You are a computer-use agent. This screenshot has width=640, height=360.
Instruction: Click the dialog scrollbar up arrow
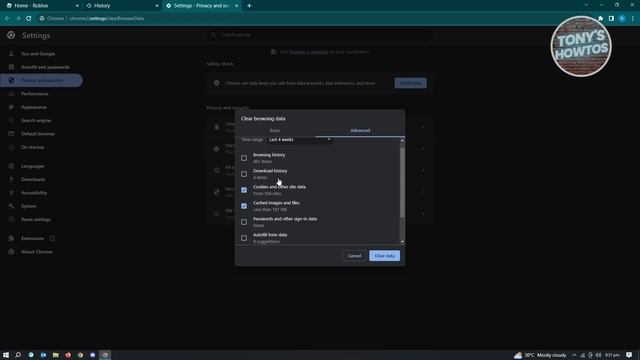402,140
